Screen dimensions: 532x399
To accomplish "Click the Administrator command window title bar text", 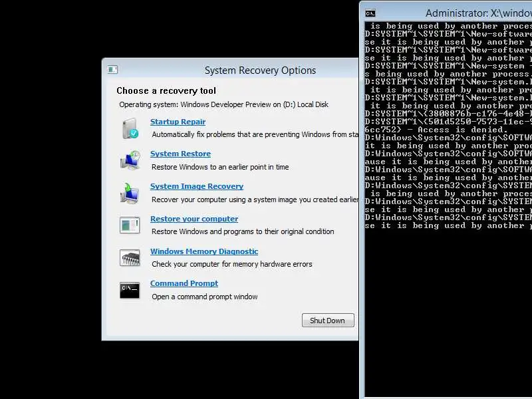I will pyautogui.click(x=479, y=13).
